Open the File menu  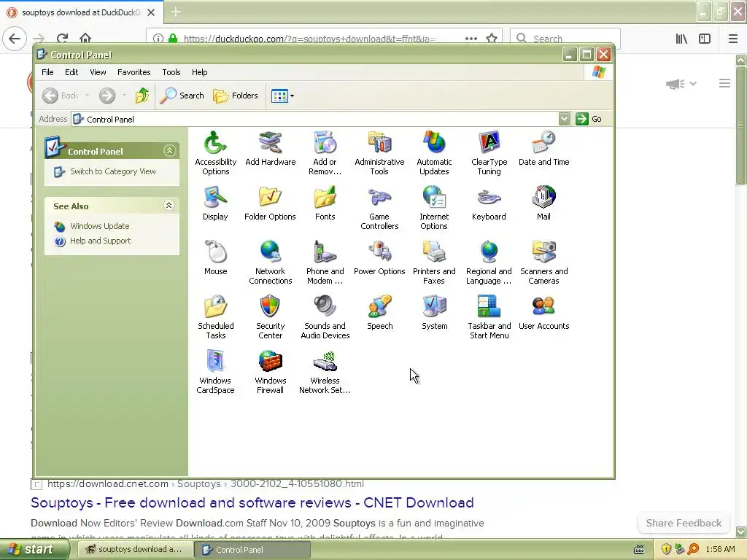click(x=47, y=72)
